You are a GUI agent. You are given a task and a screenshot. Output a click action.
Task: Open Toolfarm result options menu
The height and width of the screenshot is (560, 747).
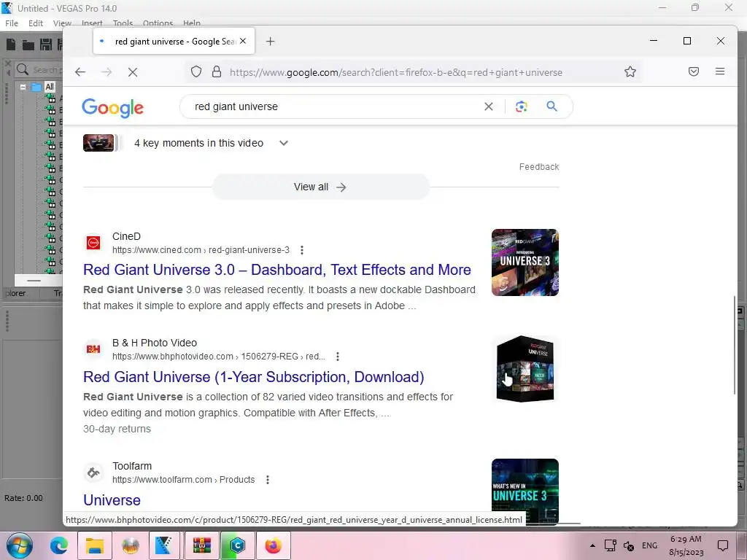(x=267, y=480)
